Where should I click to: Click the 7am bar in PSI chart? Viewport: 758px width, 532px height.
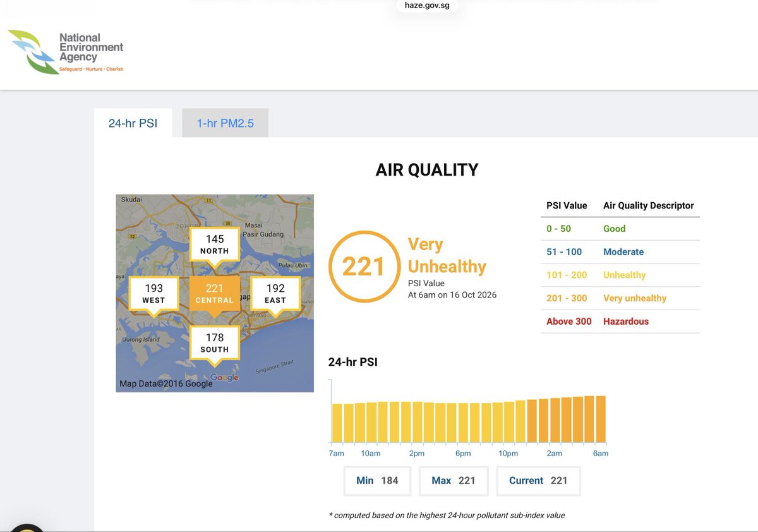(x=337, y=423)
